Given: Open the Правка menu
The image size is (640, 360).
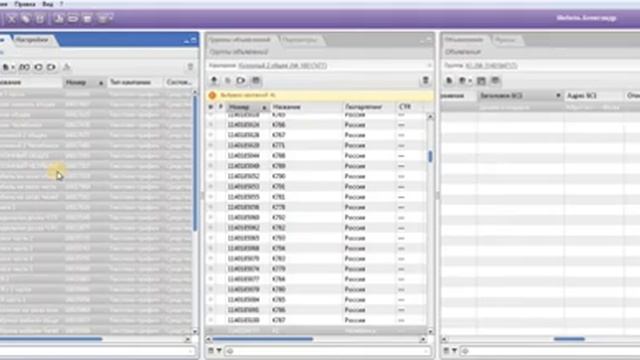Looking at the screenshot, I should tap(25, 4).
